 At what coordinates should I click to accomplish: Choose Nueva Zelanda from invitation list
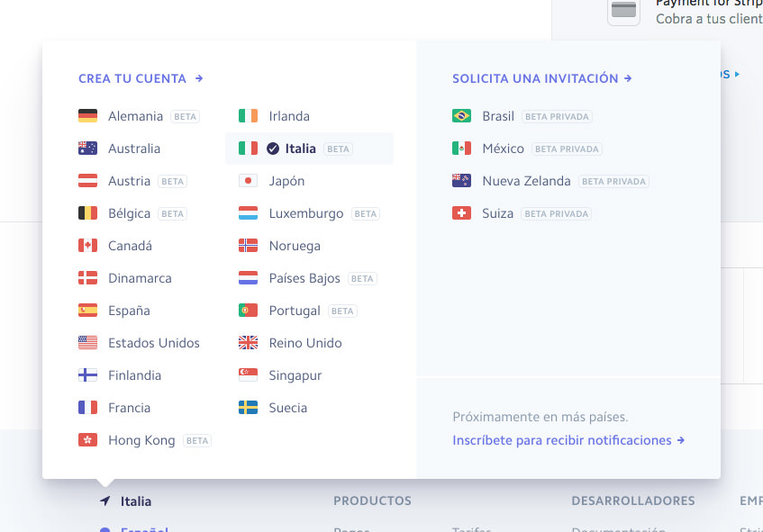(526, 181)
